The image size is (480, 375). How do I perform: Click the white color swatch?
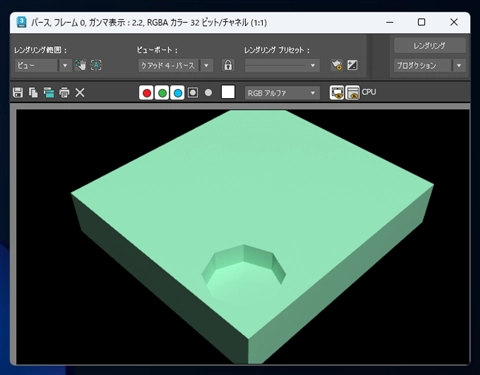tap(228, 92)
